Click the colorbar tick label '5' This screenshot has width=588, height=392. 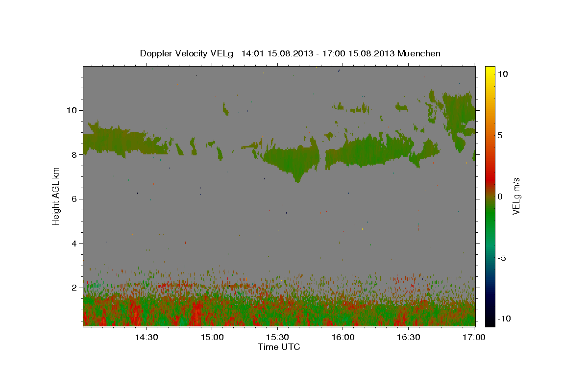tap(500, 135)
